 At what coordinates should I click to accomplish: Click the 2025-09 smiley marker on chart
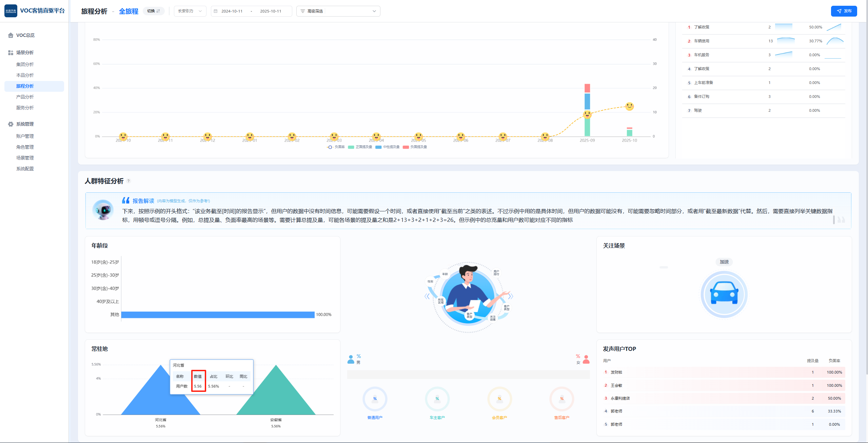pyautogui.click(x=587, y=114)
